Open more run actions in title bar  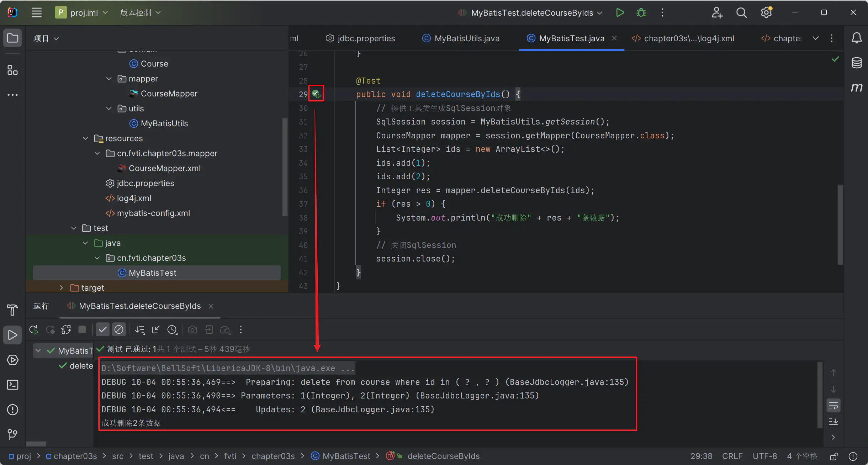tap(662, 12)
